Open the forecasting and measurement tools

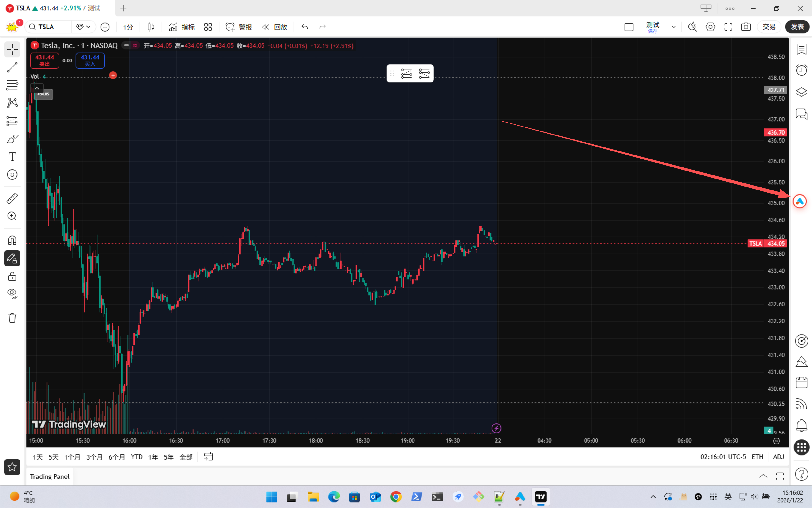[12, 121]
